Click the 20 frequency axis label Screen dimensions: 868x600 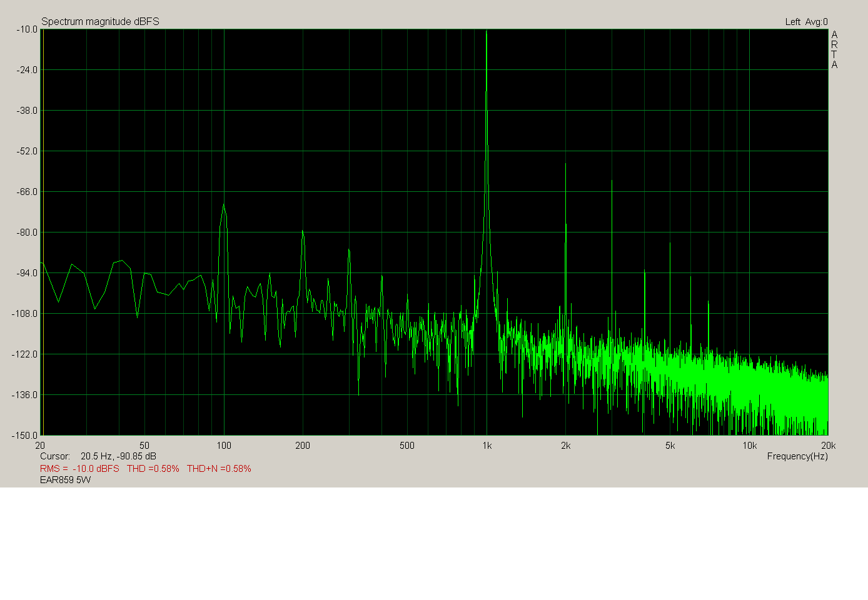click(40, 446)
